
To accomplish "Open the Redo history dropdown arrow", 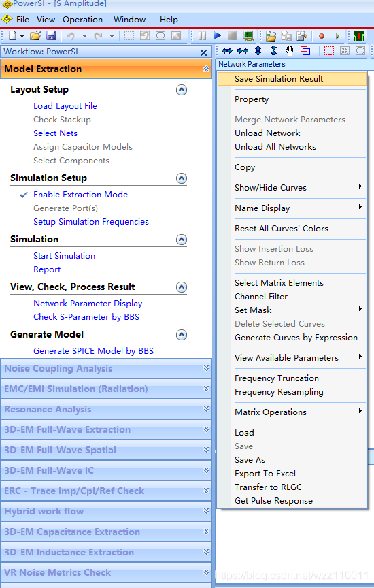I will [112, 36].
